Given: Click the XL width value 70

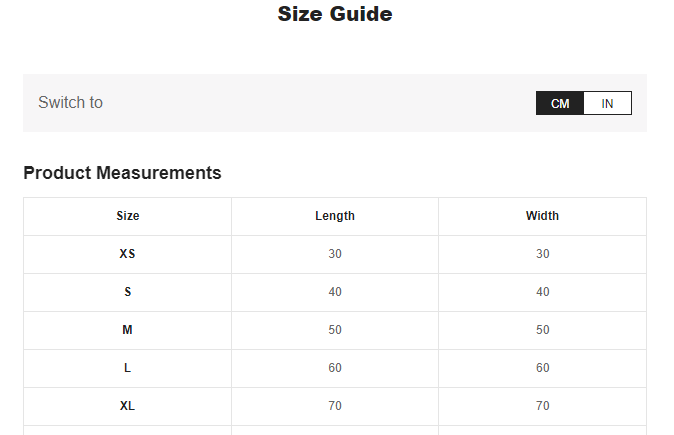Looking at the screenshot, I should 542,406.
